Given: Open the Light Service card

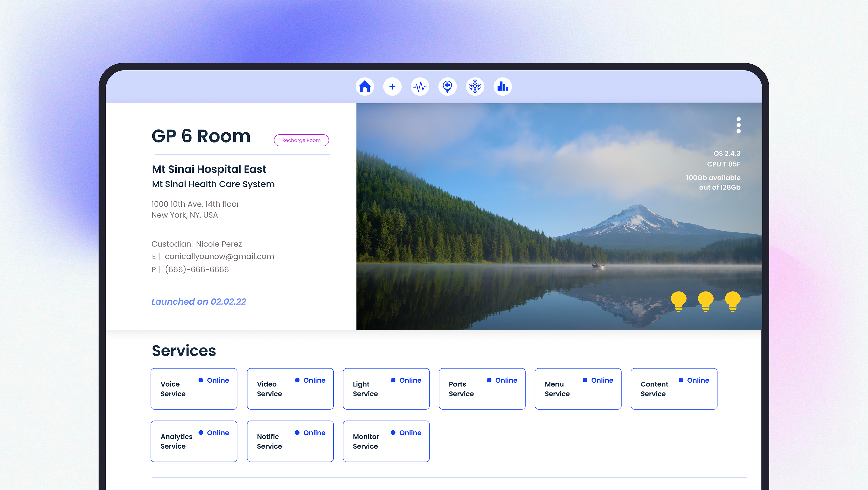Looking at the screenshot, I should tap(386, 389).
